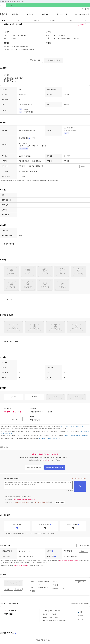The height and width of the screenshot is (644, 90).
Task: Click the blue 전송 submit button
Action: [x=80, y=486]
